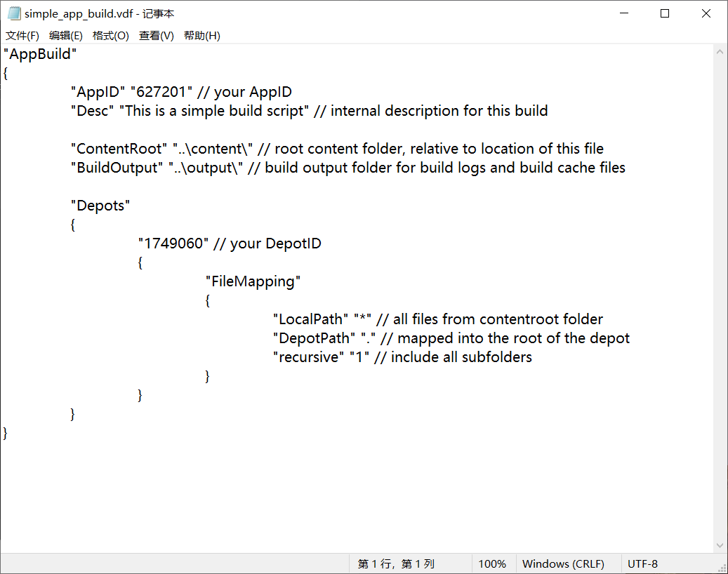
Task: Click "// include all subfolders" comment
Action: click(x=453, y=357)
